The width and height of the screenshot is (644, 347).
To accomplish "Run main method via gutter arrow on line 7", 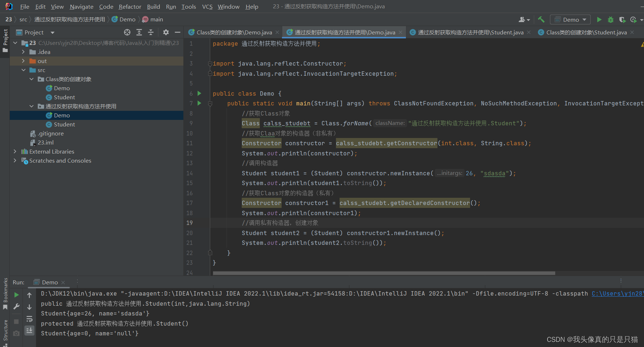I will click(x=199, y=103).
